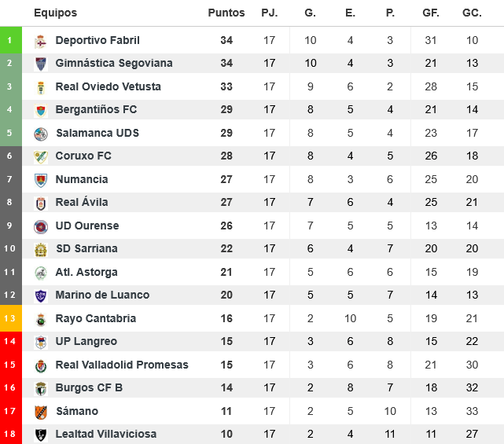Screen dimensions: 504x444
Task: Click the red position 18 badge
Action: (9, 435)
